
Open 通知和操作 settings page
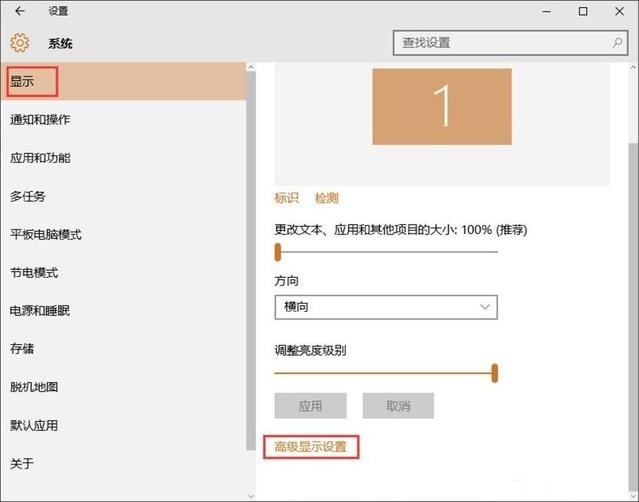[40, 120]
